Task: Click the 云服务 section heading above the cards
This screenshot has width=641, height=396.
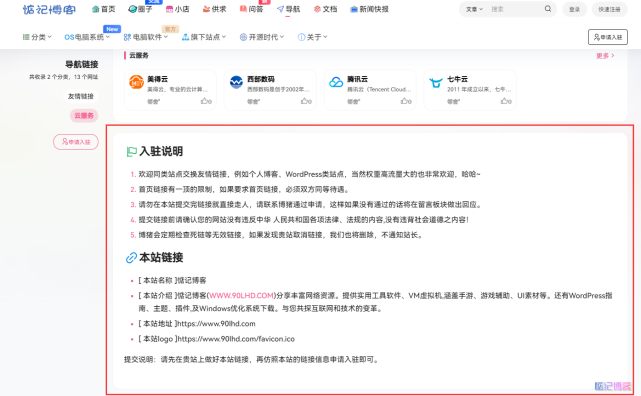Action: pyautogui.click(x=139, y=56)
